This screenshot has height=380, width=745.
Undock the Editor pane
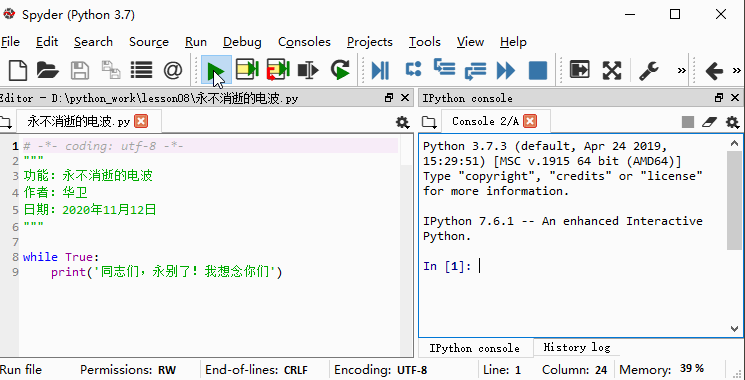pyautogui.click(x=389, y=98)
